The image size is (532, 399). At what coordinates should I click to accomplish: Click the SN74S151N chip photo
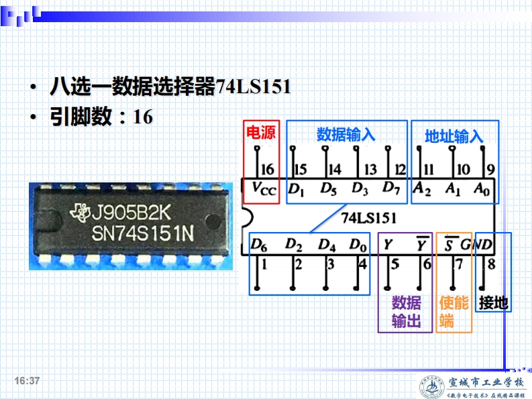131,225
